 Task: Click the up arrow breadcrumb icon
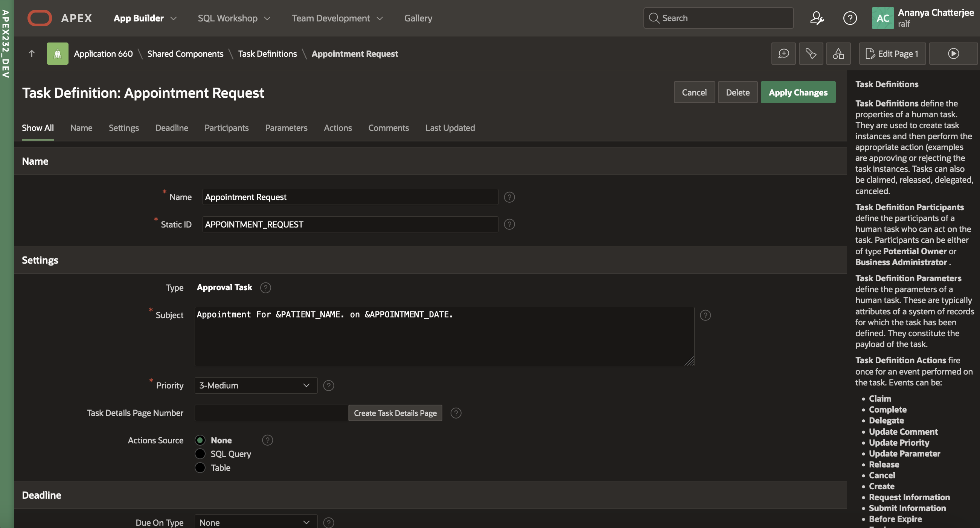[32, 54]
